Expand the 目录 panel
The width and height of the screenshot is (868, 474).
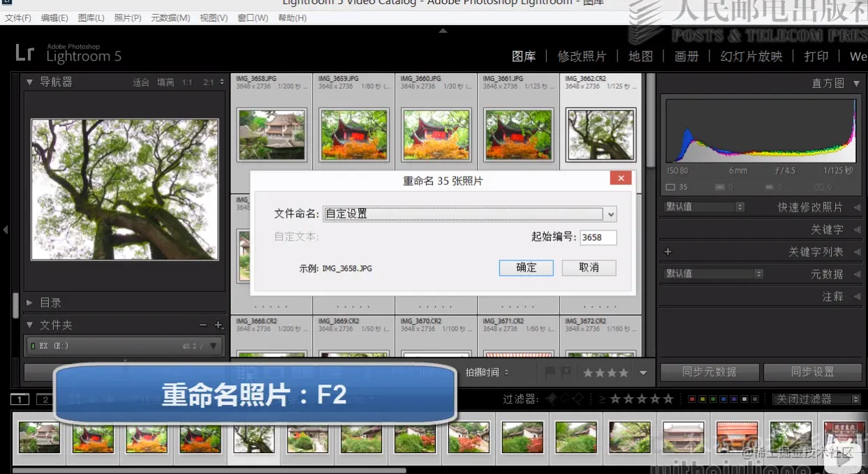tap(30, 302)
